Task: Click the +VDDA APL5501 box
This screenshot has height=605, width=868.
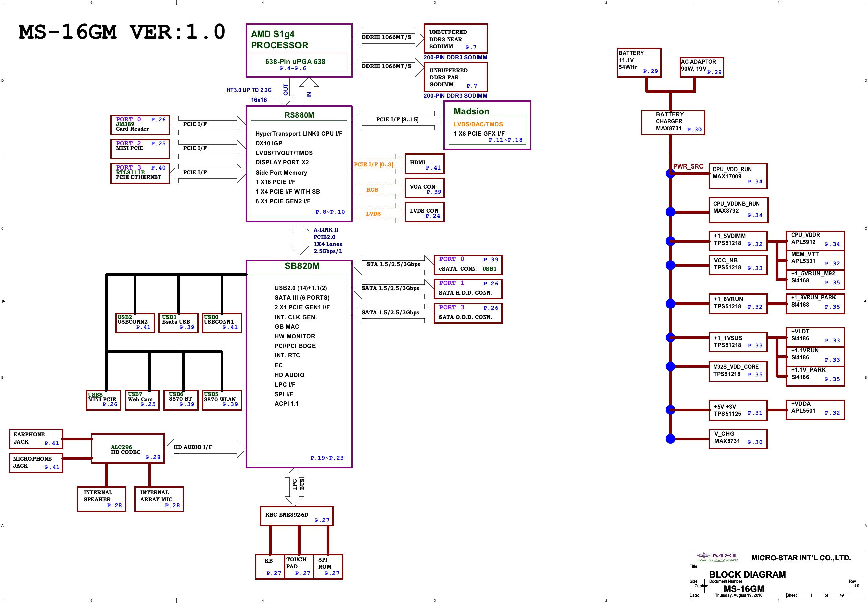Action: pos(815,410)
